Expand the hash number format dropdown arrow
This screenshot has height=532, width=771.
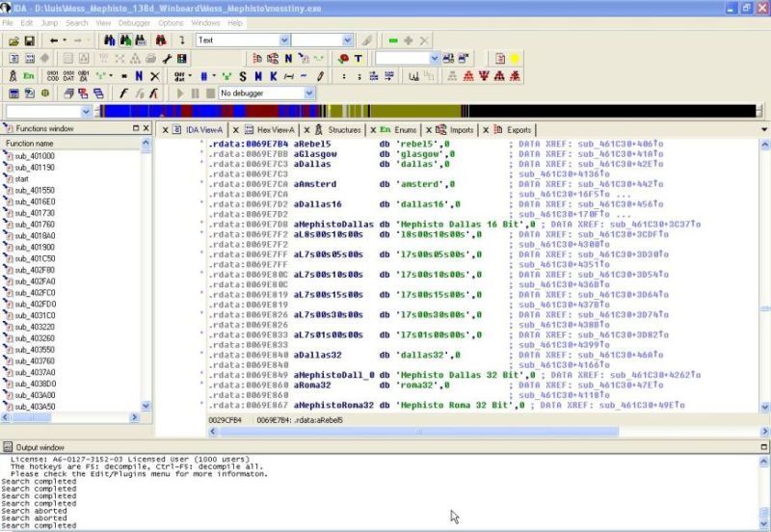[x=214, y=76]
